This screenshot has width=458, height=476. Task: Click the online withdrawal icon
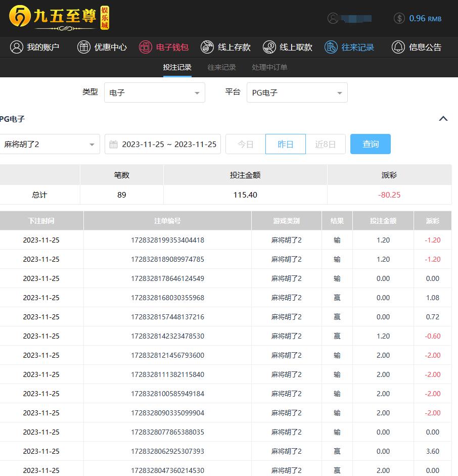tap(269, 47)
